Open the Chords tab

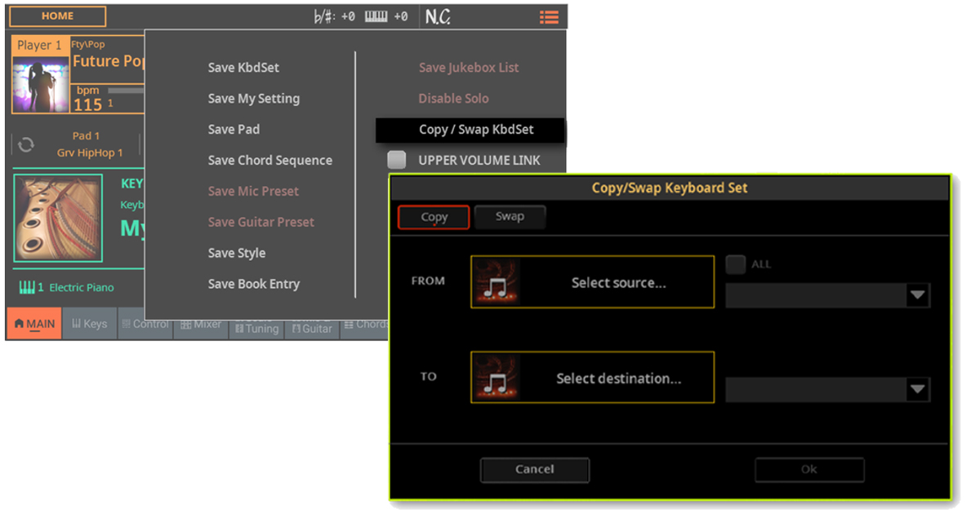[365, 324]
